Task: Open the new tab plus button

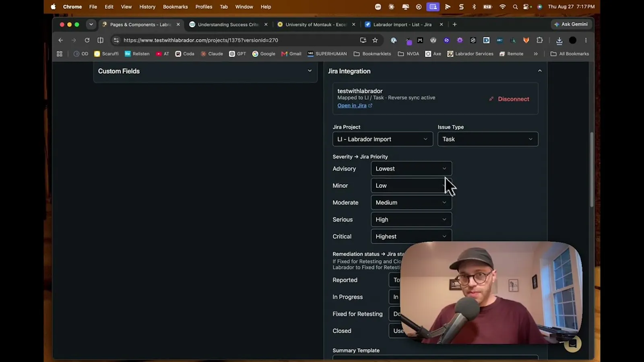Action: tap(454, 25)
